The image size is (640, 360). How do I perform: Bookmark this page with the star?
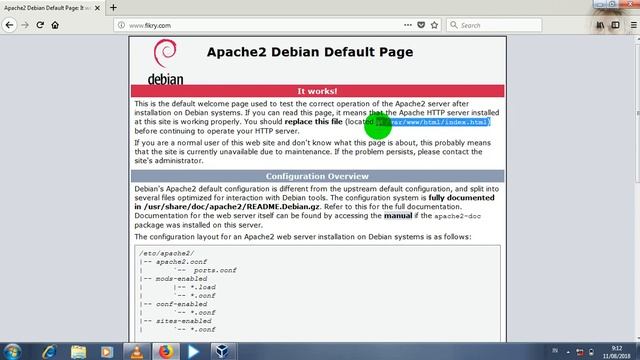tap(434, 25)
